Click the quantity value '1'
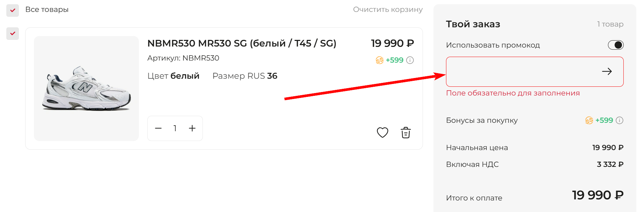 pyautogui.click(x=175, y=128)
